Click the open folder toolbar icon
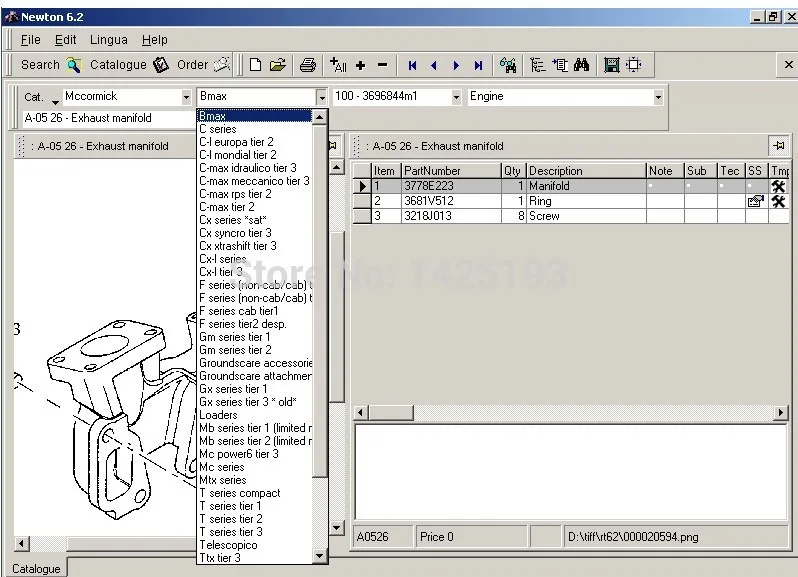Viewport: 798px width, 577px height. (278, 65)
